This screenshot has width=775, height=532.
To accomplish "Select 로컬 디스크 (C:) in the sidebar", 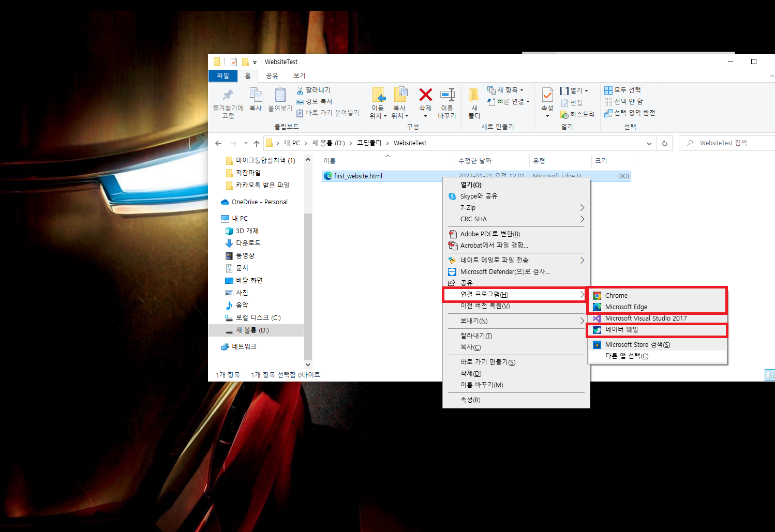I will tap(252, 317).
